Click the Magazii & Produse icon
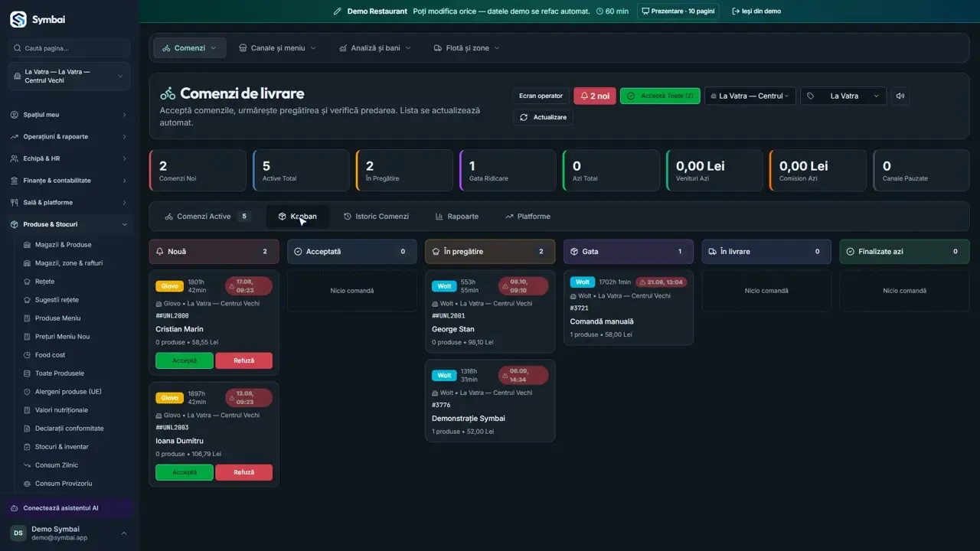 28,245
